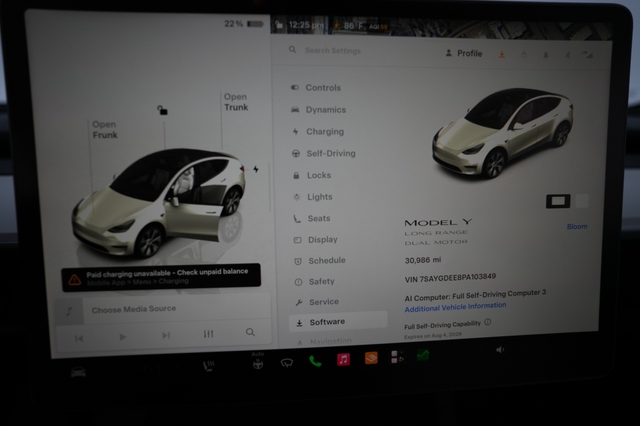The height and width of the screenshot is (426, 640).
Task: Tap Open Trunk
Action: tap(236, 102)
